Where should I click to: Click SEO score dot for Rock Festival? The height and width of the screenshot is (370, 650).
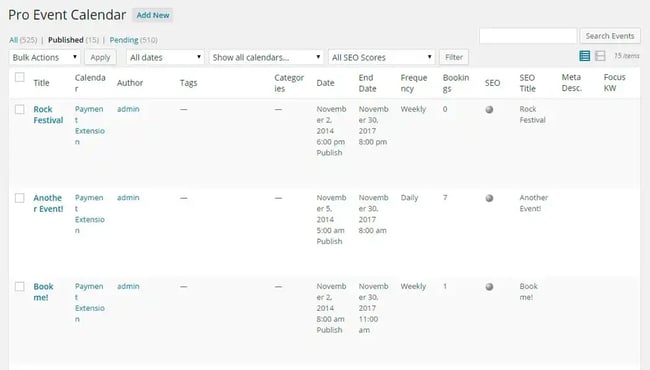(x=489, y=109)
